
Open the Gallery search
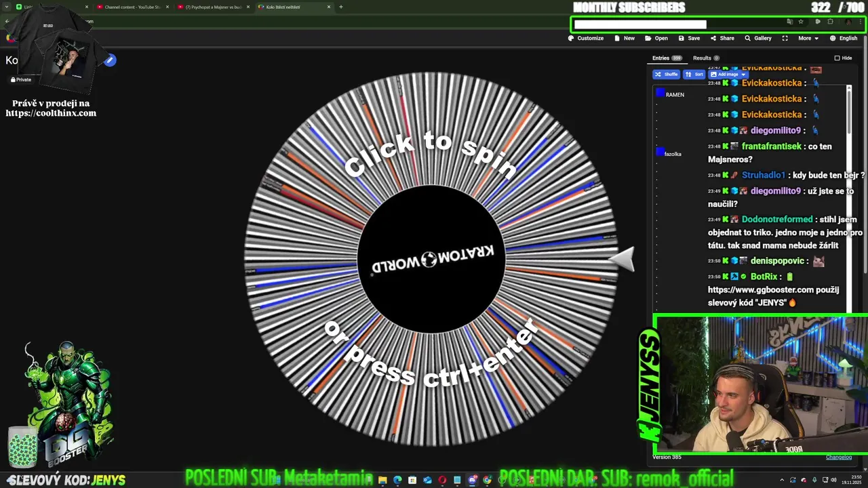click(x=758, y=38)
